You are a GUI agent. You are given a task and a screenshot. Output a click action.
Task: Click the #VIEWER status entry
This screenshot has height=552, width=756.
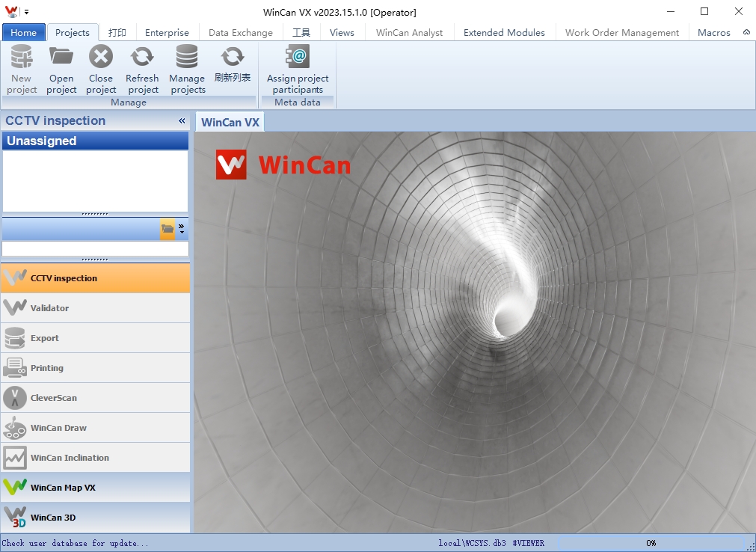(529, 543)
